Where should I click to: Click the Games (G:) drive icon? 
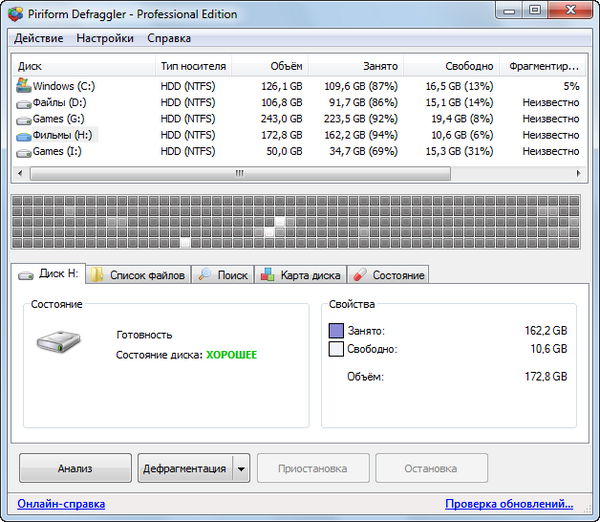tap(24, 119)
